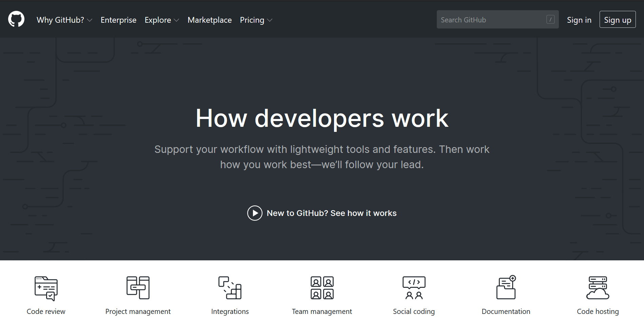This screenshot has height=319, width=644.
Task: Click the Sign in link
Action: (579, 20)
